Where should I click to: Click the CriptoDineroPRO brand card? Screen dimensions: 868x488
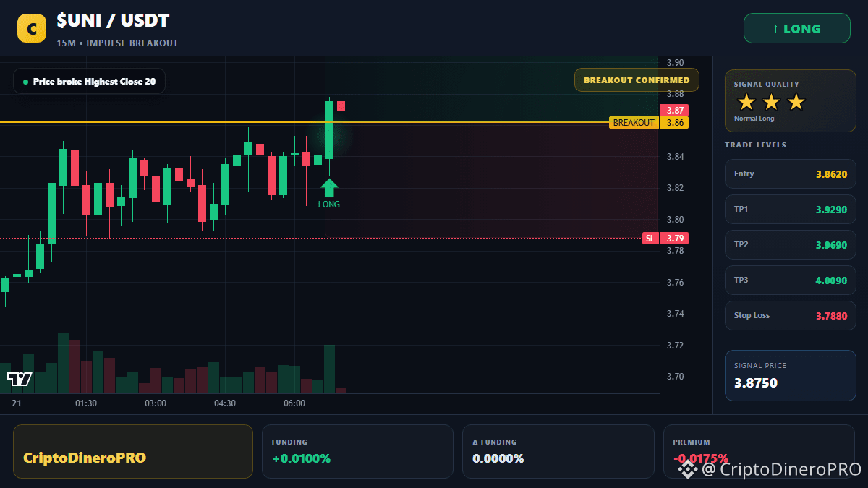coord(133,451)
